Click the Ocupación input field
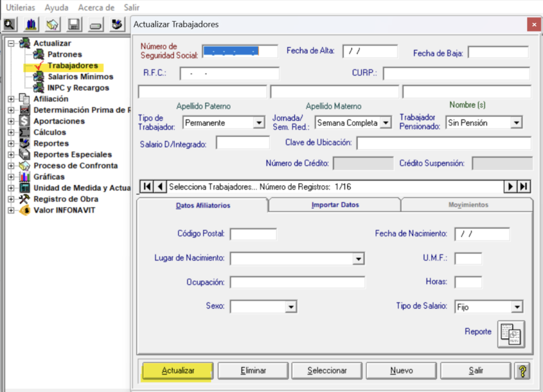 pos(297,282)
